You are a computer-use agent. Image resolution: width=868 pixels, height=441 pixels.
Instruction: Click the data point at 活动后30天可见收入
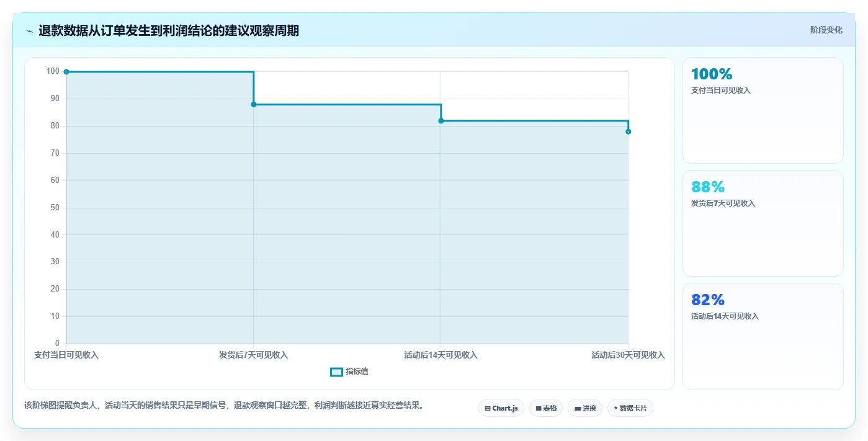point(629,131)
